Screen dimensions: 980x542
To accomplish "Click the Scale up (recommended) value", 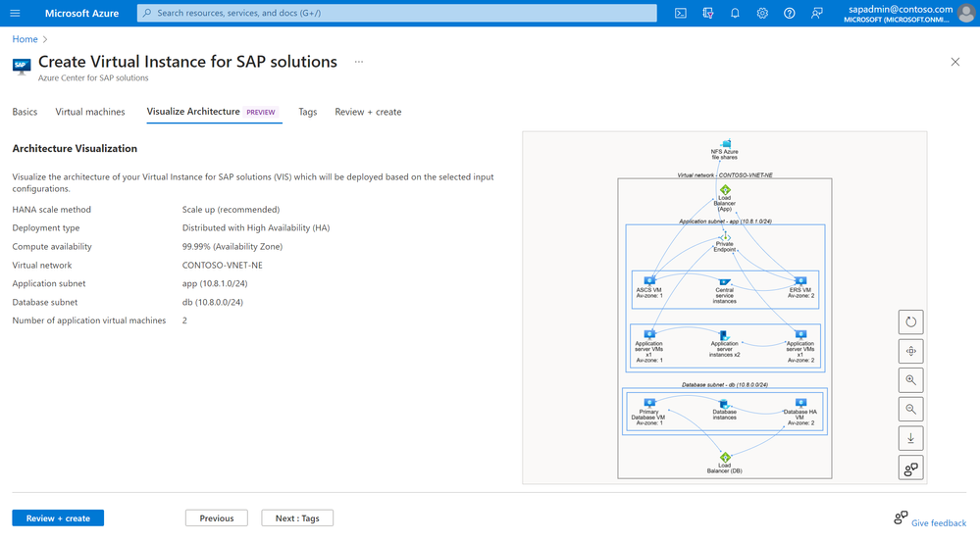I will (232, 209).
